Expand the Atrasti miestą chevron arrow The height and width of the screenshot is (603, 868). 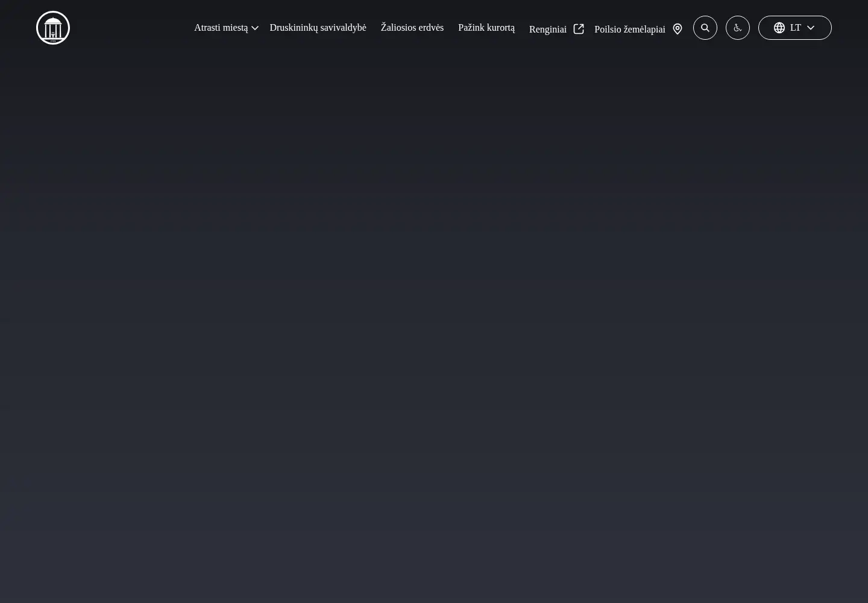(x=255, y=28)
